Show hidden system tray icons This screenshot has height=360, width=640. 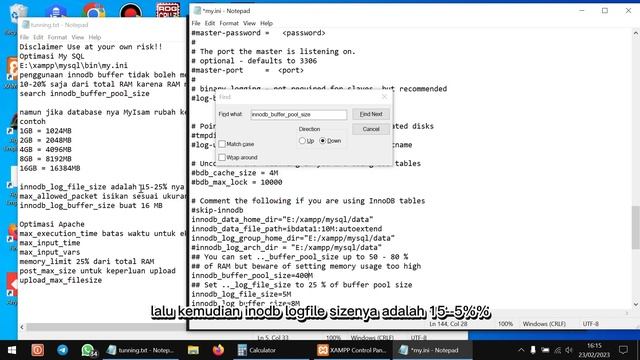coord(521,350)
